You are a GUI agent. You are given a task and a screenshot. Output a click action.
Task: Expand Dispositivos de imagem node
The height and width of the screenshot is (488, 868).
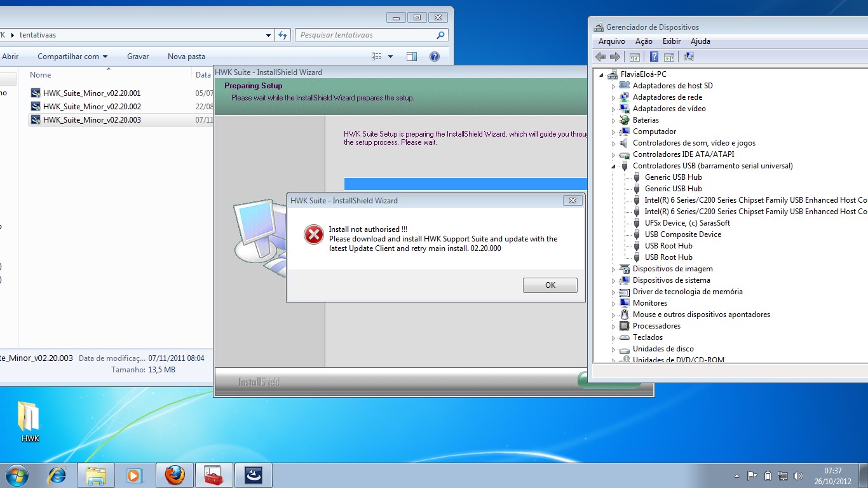click(x=614, y=269)
